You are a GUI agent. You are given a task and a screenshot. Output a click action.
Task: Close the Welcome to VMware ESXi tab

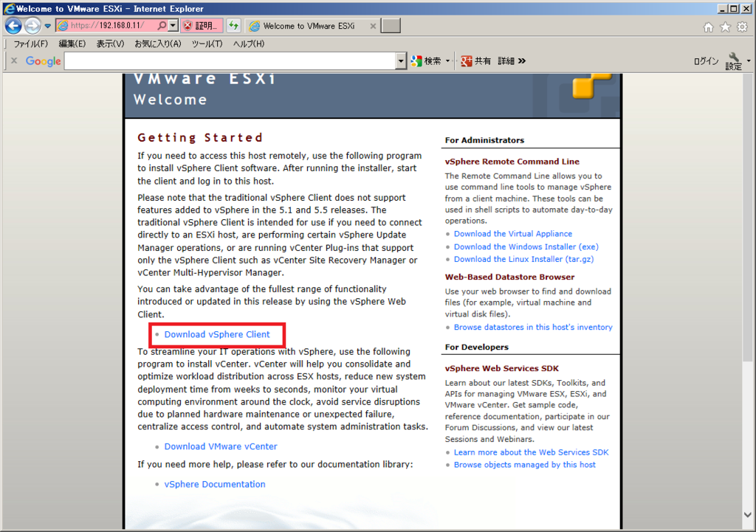tap(373, 26)
